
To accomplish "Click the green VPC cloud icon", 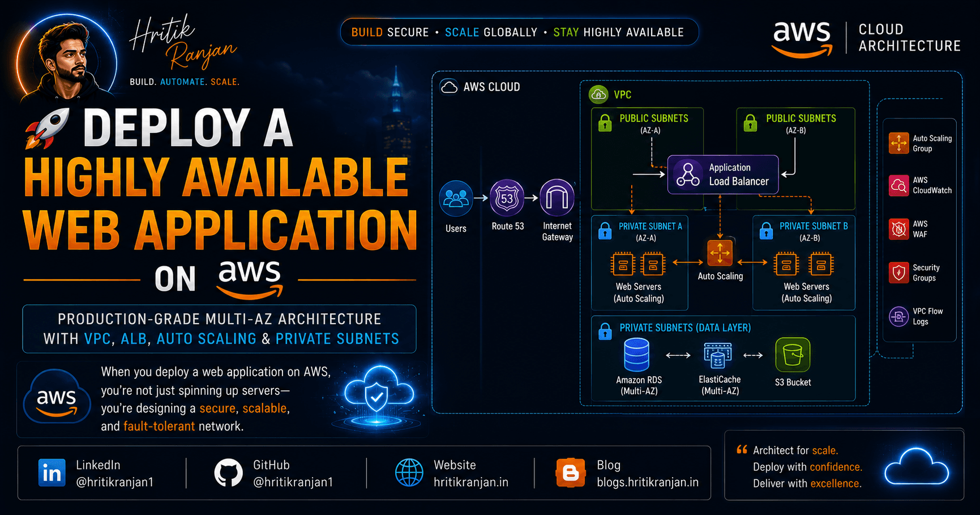I will tap(598, 94).
